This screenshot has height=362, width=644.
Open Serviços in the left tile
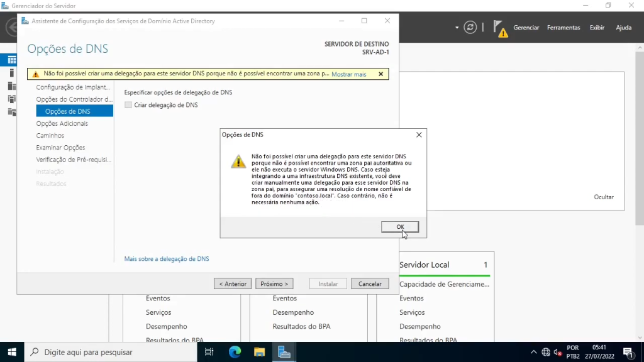[x=158, y=312]
